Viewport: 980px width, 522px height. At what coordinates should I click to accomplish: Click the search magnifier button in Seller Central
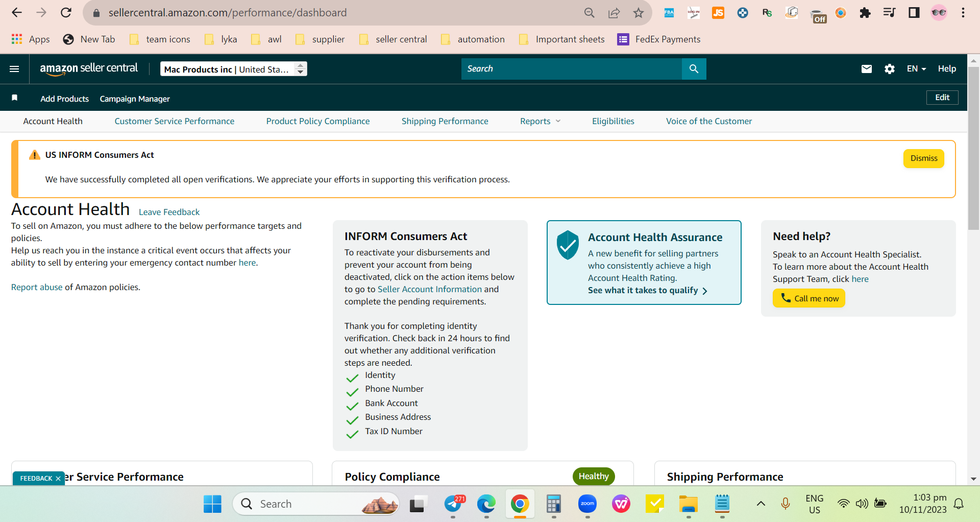point(694,69)
